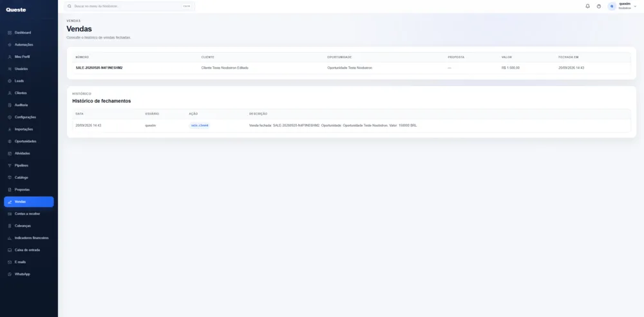Click the 'Oportunidade Teste Noobstron' opportunity cell
Viewport: 644px width, 317px height.
tap(350, 68)
